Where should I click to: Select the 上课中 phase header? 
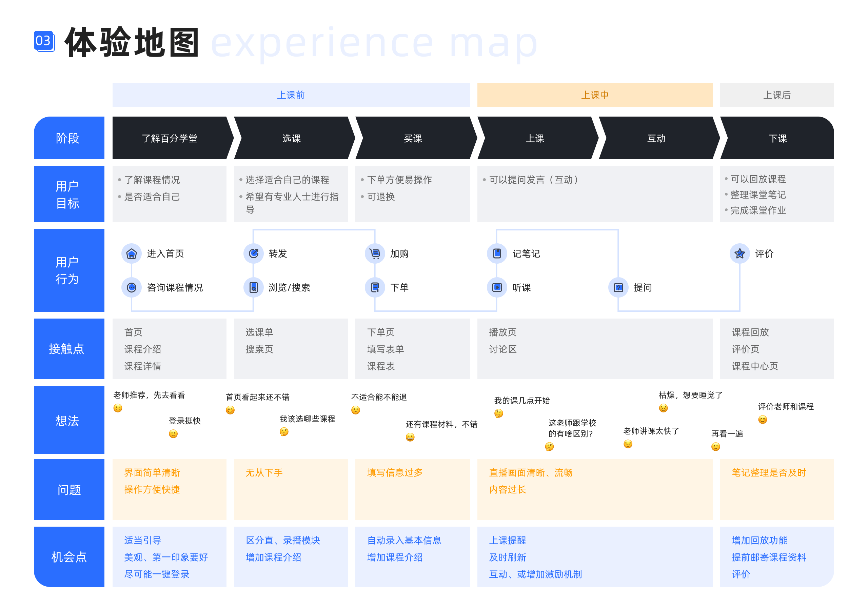pos(595,95)
